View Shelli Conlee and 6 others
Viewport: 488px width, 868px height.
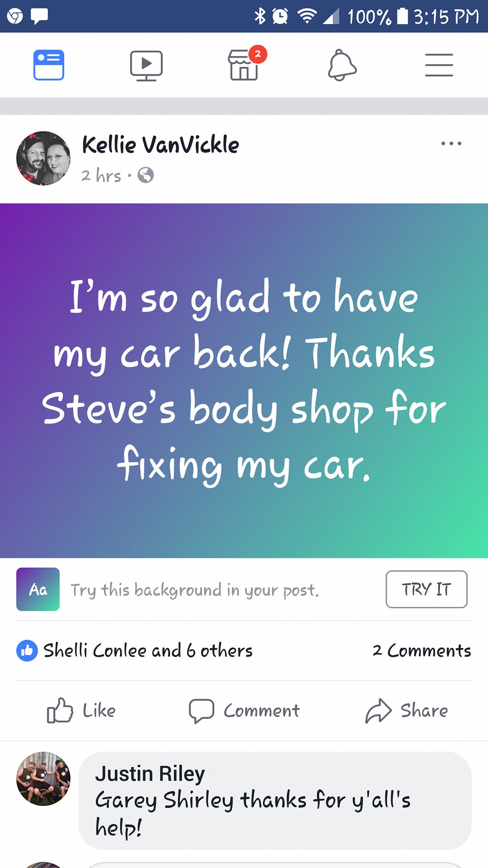click(148, 650)
